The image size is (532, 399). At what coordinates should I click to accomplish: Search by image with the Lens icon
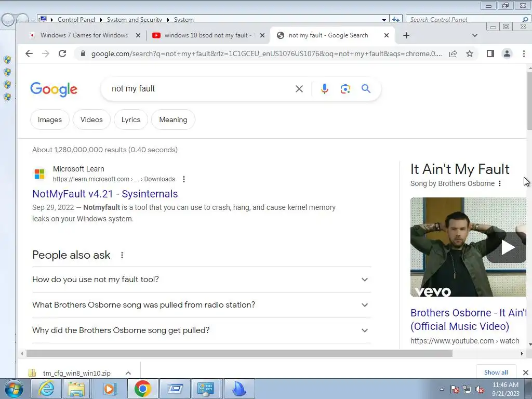pos(345,89)
